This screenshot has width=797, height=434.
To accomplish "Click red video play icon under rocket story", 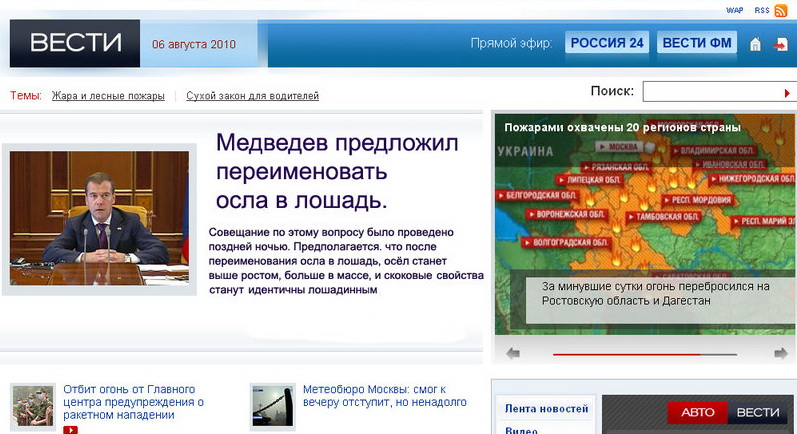I will pyautogui.click(x=71, y=430).
